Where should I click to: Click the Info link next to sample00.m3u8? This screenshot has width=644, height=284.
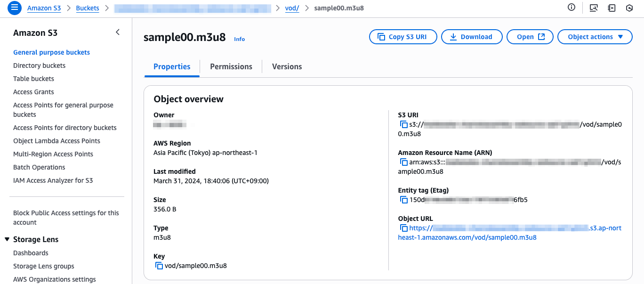240,39
